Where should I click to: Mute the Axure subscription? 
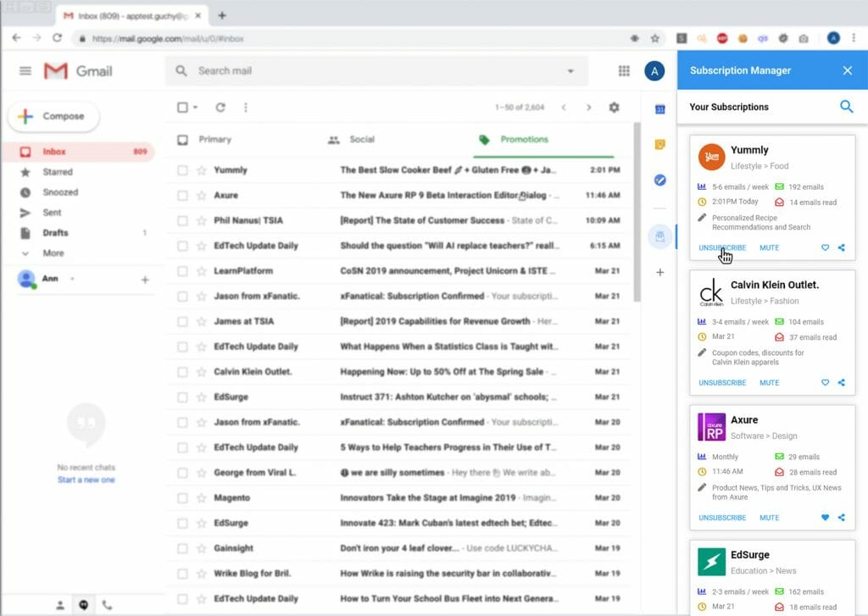769,518
